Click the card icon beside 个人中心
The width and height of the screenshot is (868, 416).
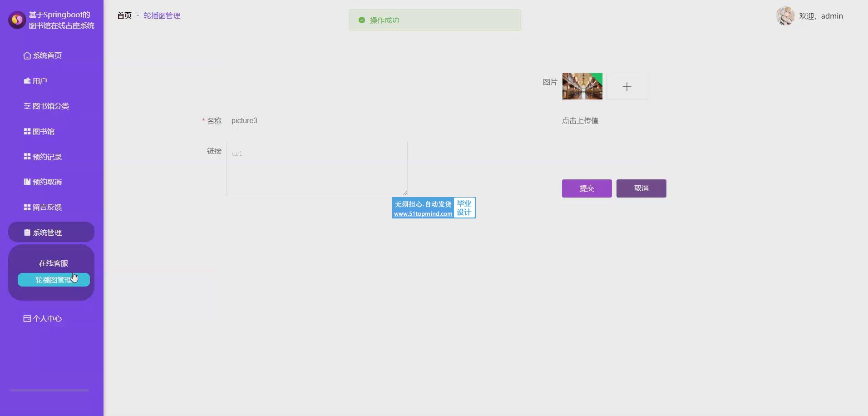tap(27, 319)
